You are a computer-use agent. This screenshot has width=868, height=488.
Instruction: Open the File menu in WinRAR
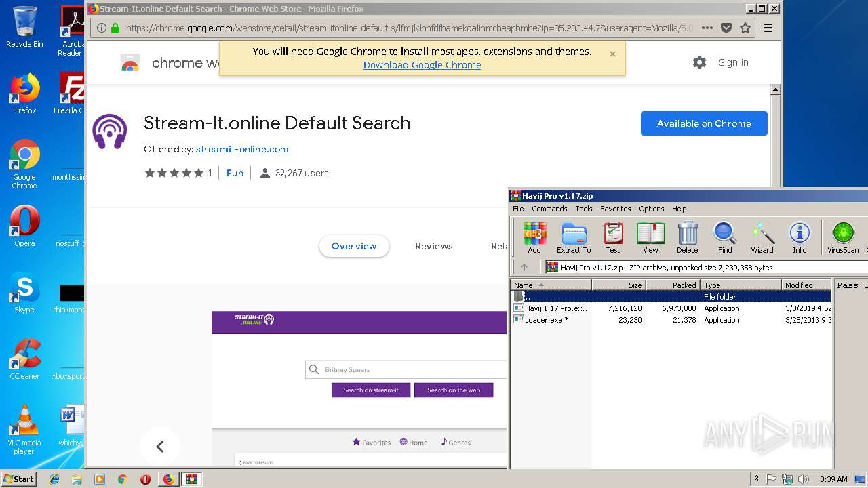click(518, 209)
